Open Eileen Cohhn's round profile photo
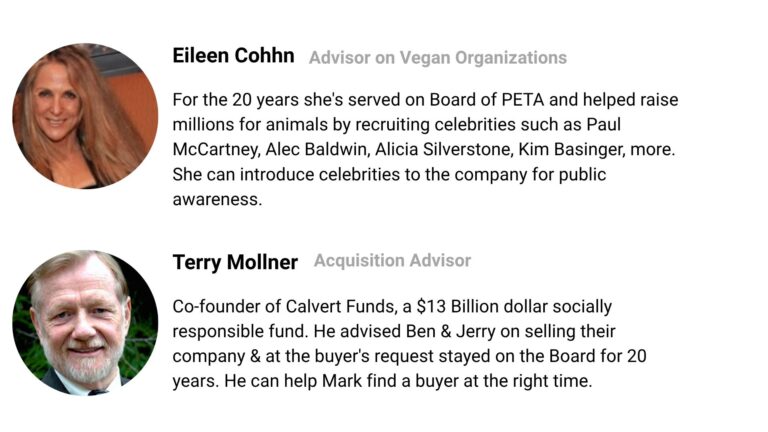Screen dimensions: 768x432 click(x=85, y=116)
